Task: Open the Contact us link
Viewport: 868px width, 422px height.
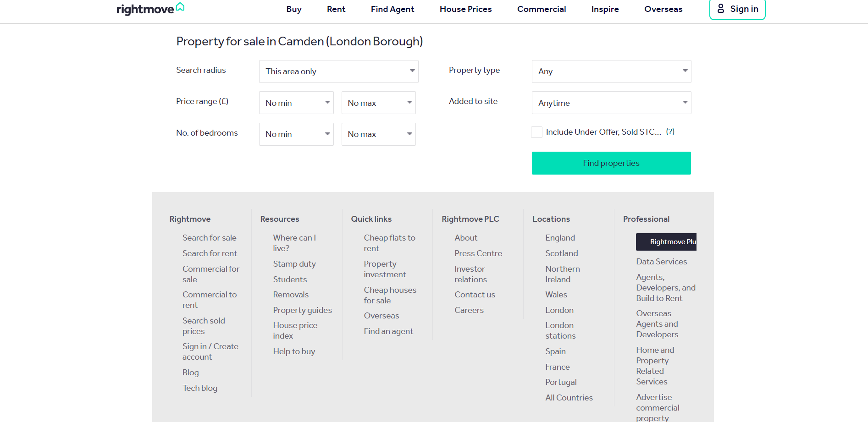Action: pyautogui.click(x=475, y=295)
